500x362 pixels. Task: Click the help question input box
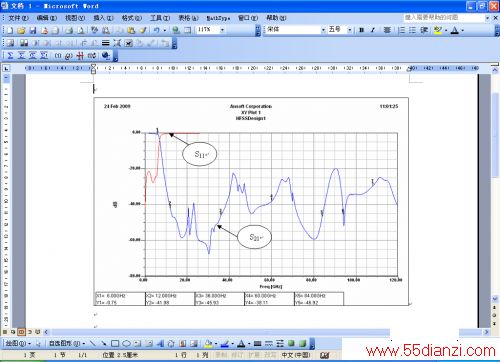tap(444, 17)
